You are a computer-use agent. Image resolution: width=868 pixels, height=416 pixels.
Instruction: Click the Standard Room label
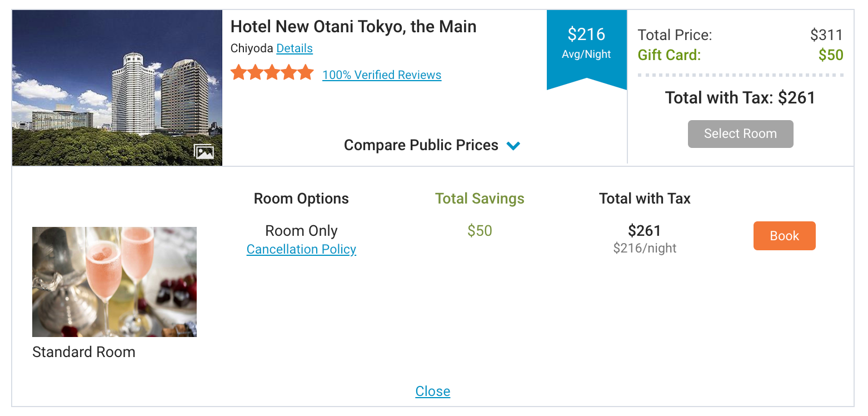point(84,352)
